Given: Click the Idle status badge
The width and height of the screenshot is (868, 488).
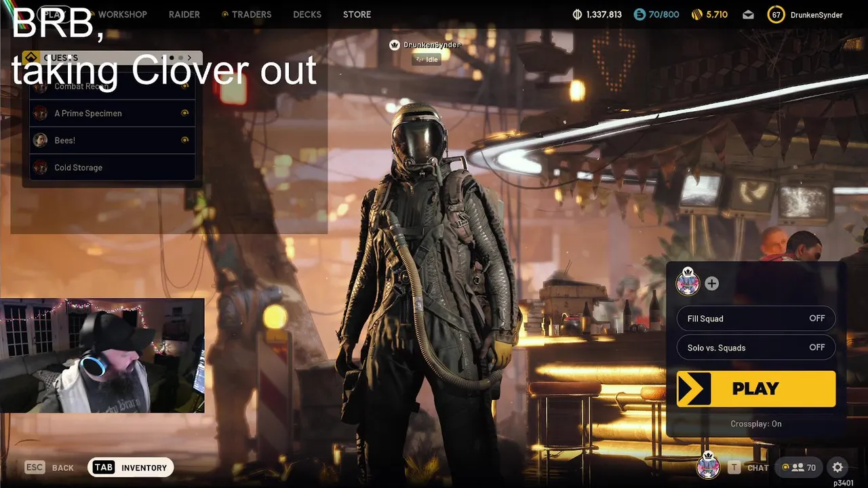Looking at the screenshot, I should click(x=427, y=60).
